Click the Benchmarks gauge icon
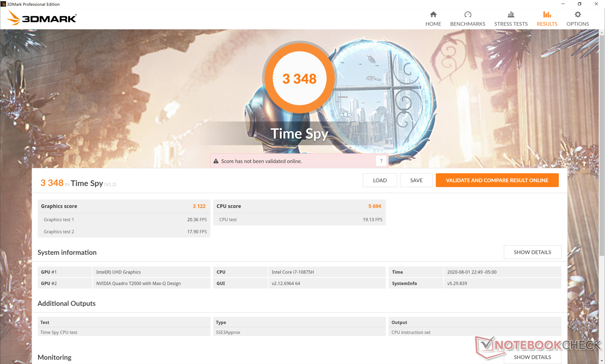The image size is (605, 364). (x=467, y=14)
